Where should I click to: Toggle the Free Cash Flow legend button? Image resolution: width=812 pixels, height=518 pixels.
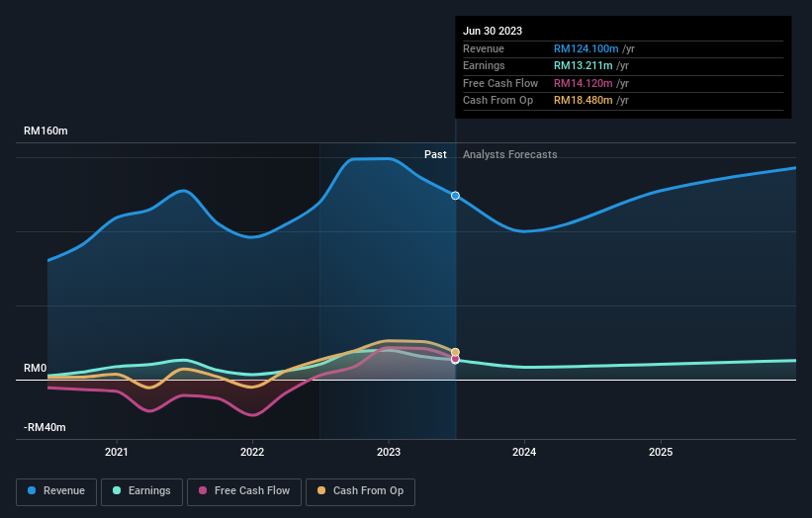(244, 491)
